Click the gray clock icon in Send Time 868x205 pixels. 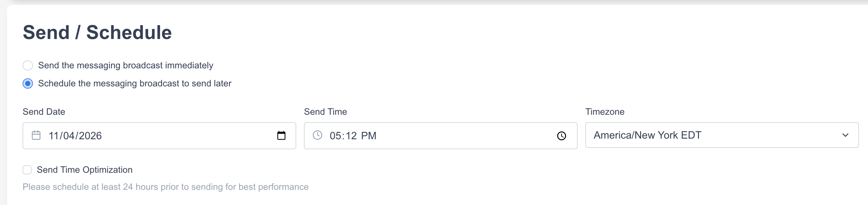coord(318,135)
